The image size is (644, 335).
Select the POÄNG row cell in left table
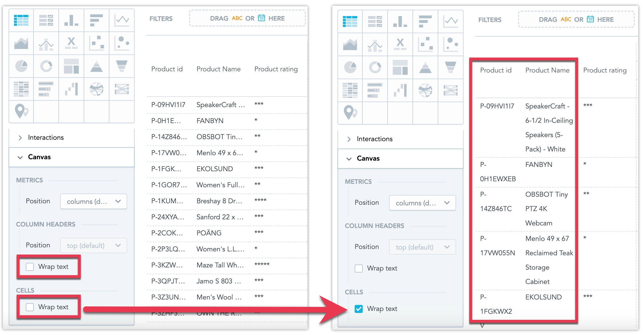click(209, 233)
